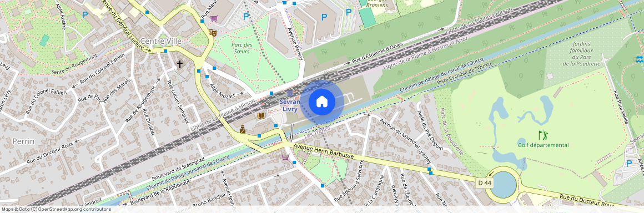
Task: Click the Golf départemental label
Action: 543,145
